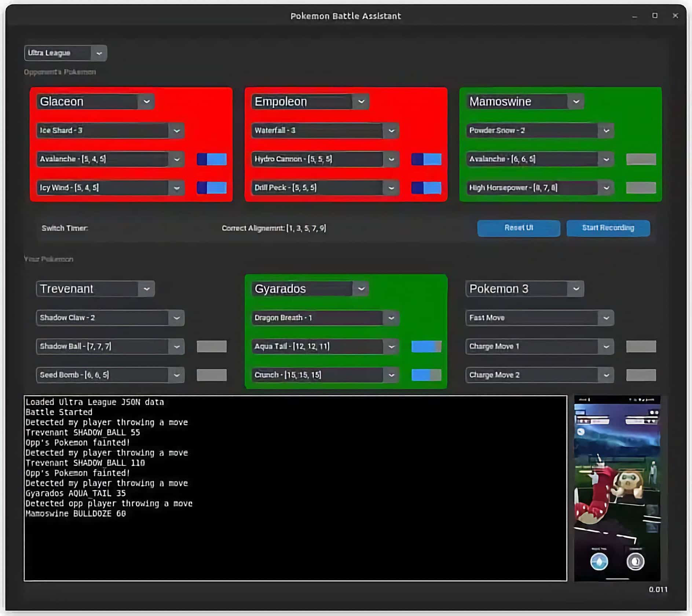Screen dimensions: 692x616
Task: Toggle the gray switch beside High Horsepower
Action: coord(641,188)
